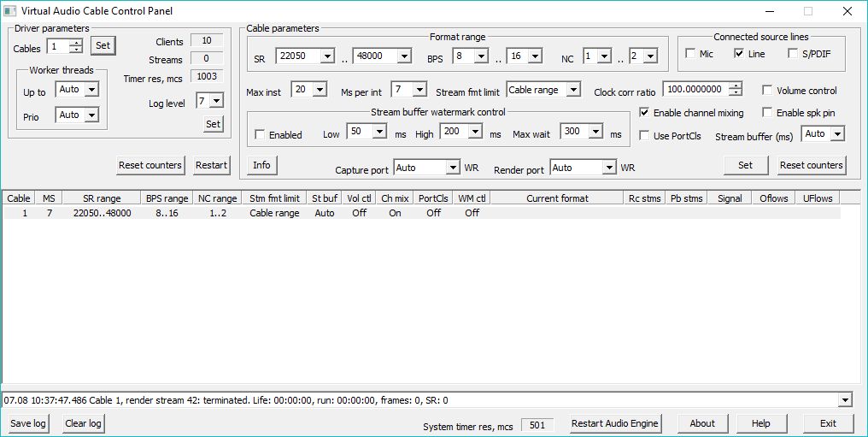Expand the Stream buffer (ms) dropdown
This screenshot has height=437, width=868.
pos(837,133)
